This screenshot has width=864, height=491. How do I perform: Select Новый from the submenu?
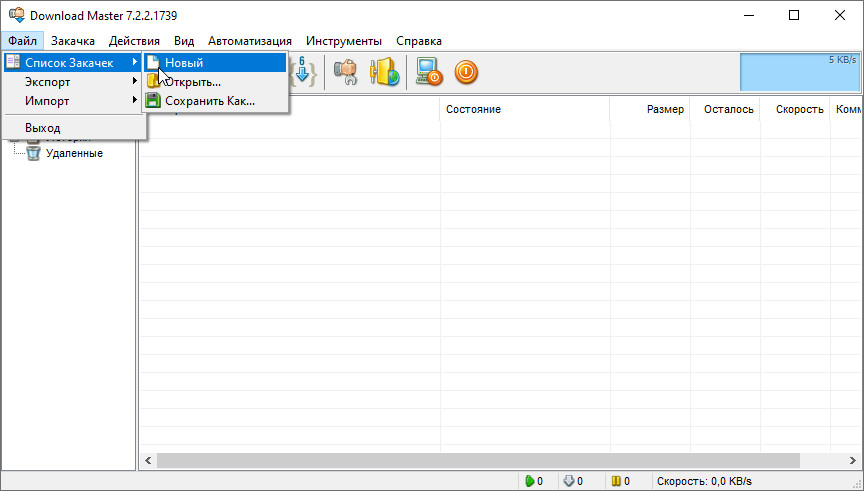tap(184, 63)
